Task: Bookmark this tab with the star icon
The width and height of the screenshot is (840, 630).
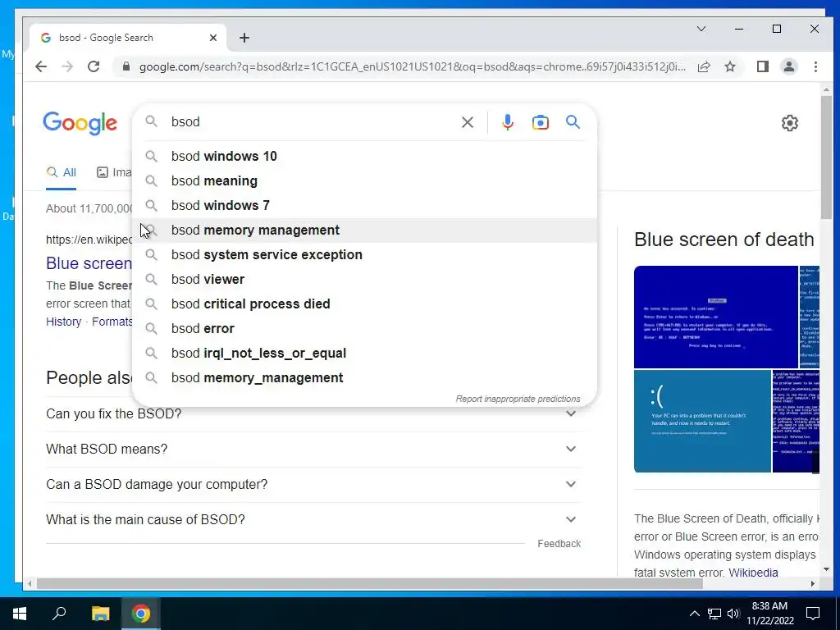Action: (729, 66)
